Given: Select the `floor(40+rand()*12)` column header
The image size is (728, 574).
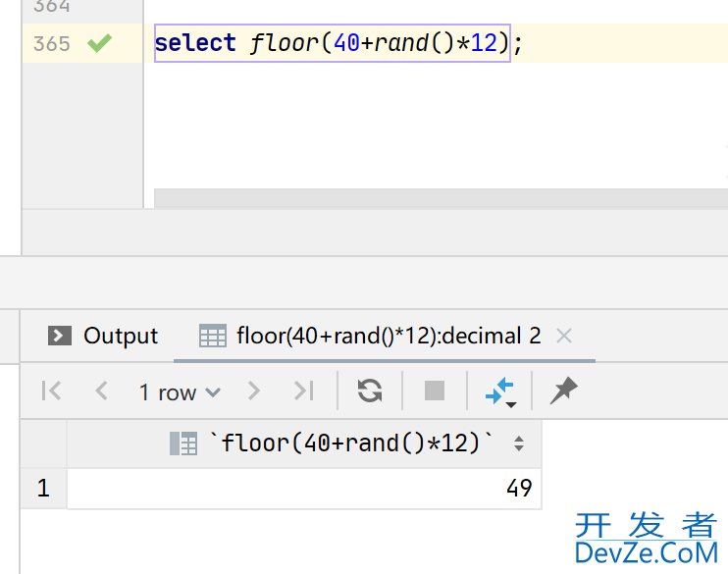Looking at the screenshot, I should pos(304,444).
